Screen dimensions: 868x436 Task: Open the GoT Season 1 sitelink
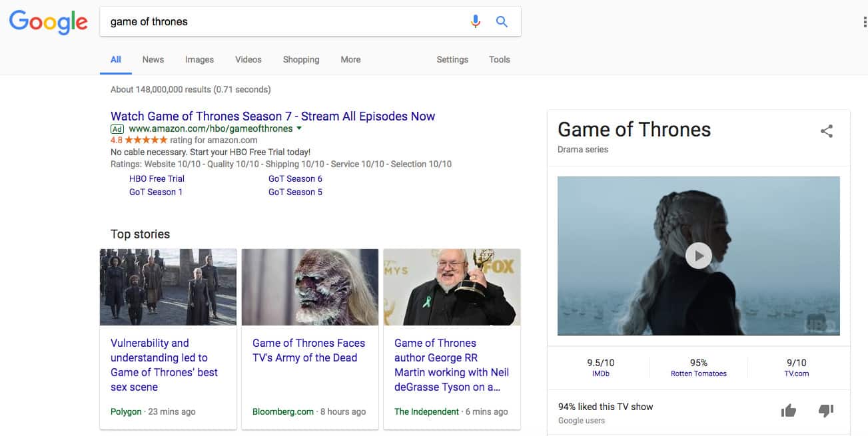(156, 192)
